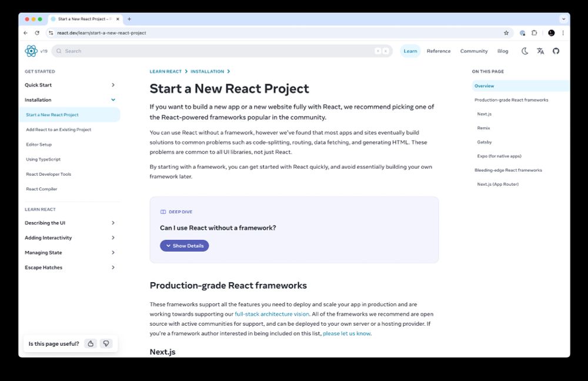Close the Start a New React Project tab
588x381 pixels.
pos(118,19)
